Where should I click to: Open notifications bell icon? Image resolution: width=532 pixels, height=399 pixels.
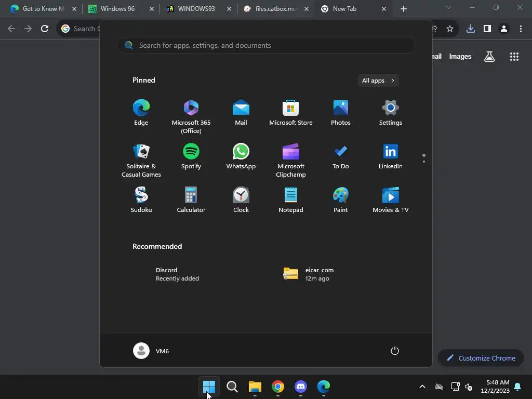[518, 387]
